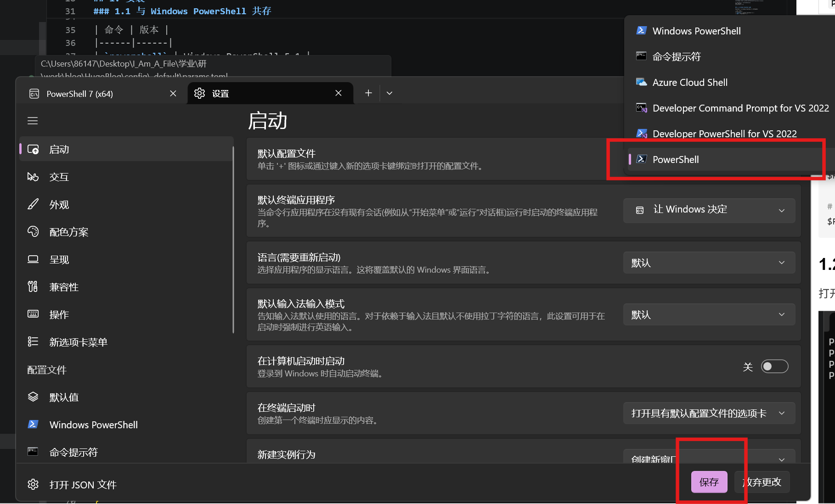Click the Windows PowerShell profile icon in sidebar
This screenshot has width=835, height=504.
click(x=33, y=424)
